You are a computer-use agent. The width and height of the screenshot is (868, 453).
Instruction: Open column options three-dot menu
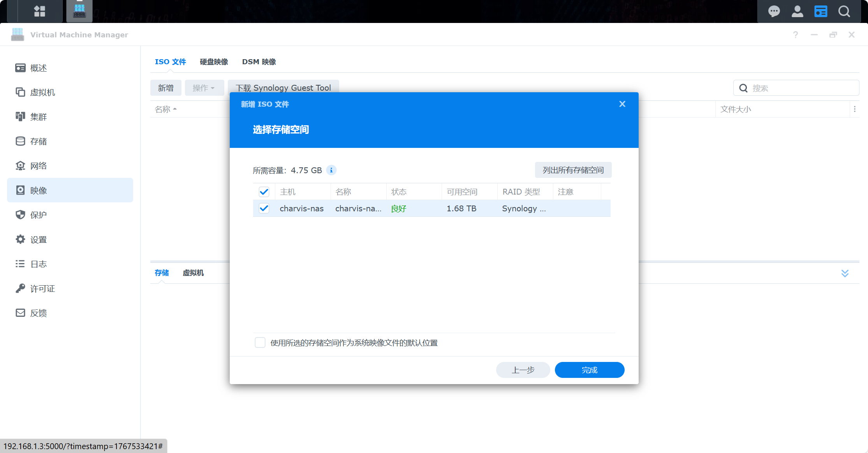point(855,109)
